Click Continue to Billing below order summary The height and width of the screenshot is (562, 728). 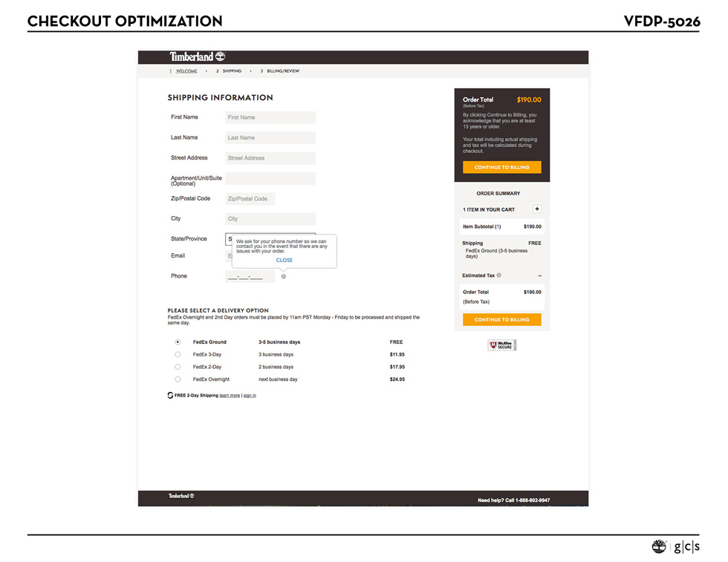(x=502, y=320)
